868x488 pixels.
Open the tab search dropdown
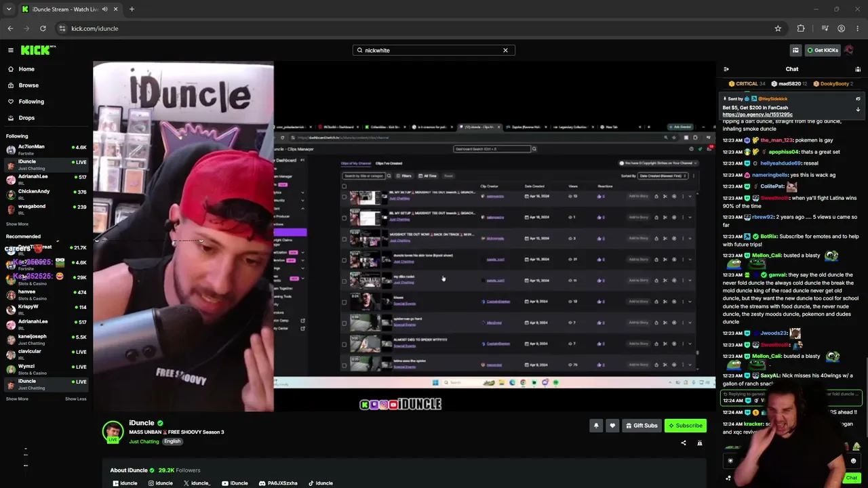9,9
